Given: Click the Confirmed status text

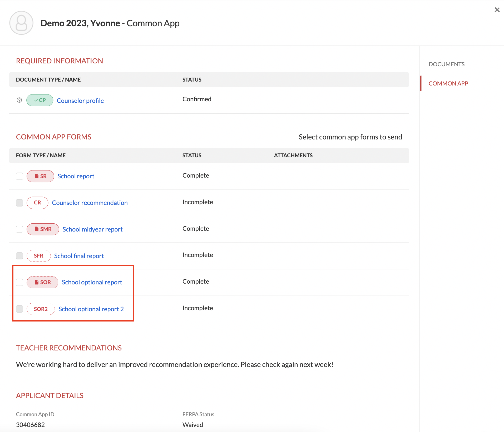Looking at the screenshot, I should point(197,99).
